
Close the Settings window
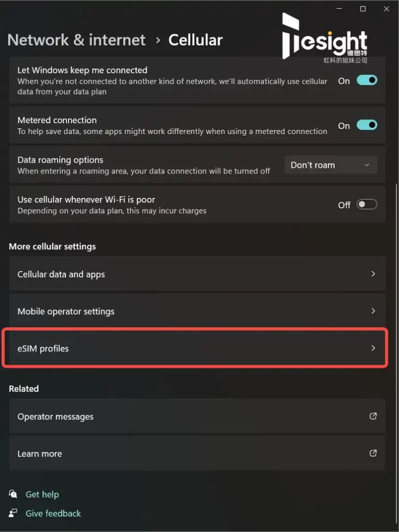pyautogui.click(x=386, y=9)
